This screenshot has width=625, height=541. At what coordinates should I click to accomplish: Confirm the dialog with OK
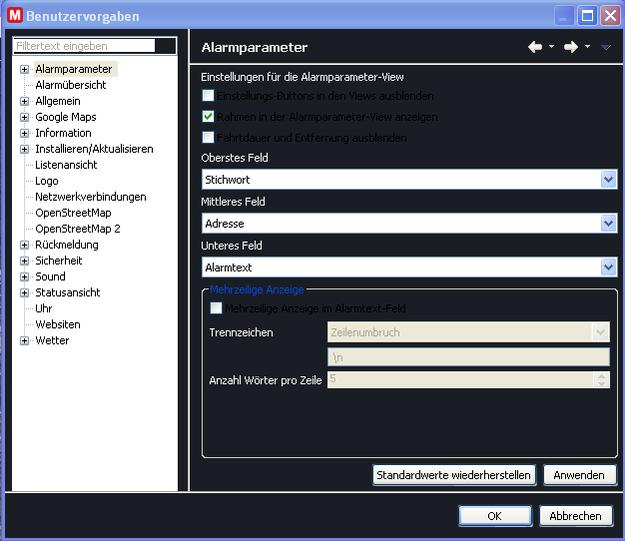[x=494, y=516]
